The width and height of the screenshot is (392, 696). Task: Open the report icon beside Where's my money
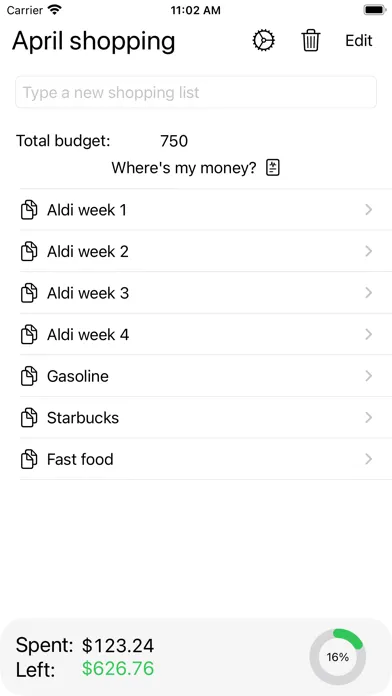click(x=273, y=168)
